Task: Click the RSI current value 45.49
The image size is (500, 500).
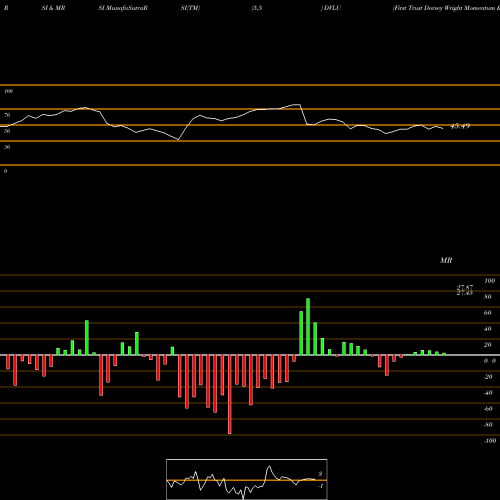Action: pos(460,126)
